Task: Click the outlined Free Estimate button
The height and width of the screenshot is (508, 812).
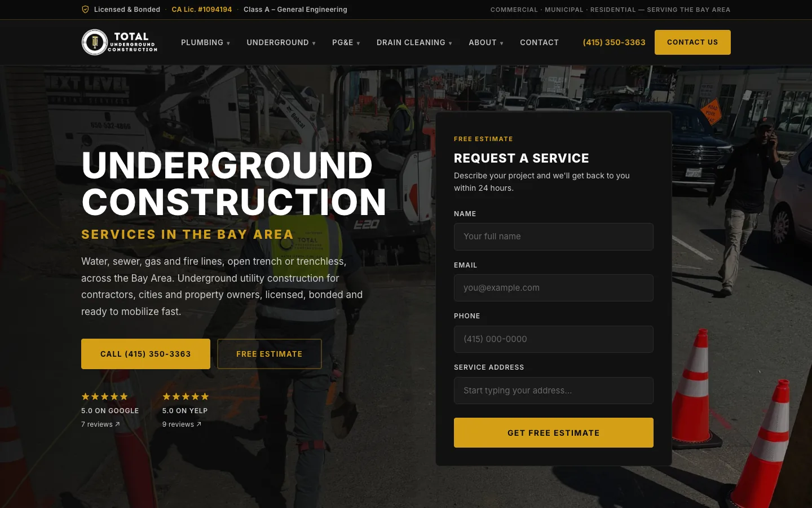Action: click(270, 354)
